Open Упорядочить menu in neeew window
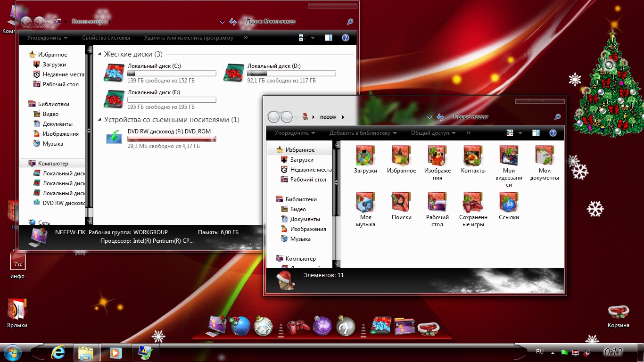The height and width of the screenshot is (362, 644). [x=295, y=133]
